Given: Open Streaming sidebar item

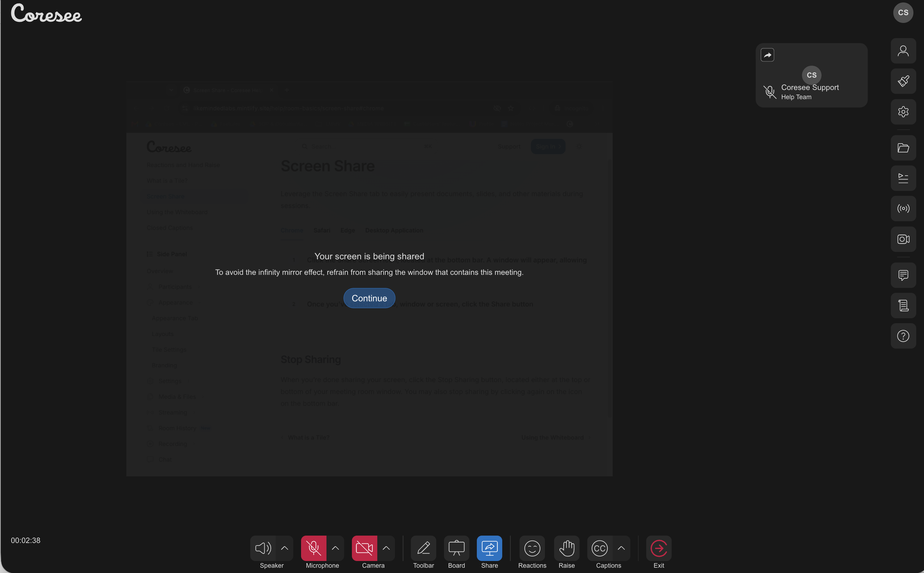Looking at the screenshot, I should pyautogui.click(x=173, y=412).
